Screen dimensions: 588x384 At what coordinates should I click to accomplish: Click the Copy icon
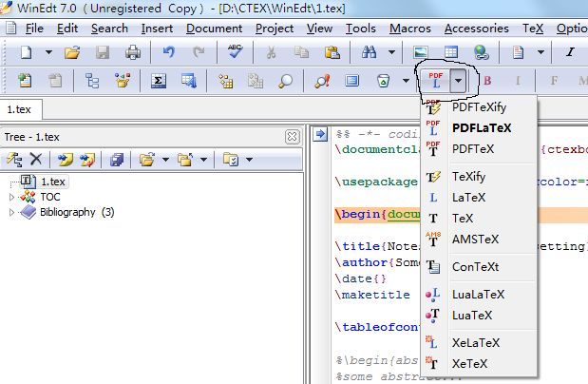tap(301, 52)
